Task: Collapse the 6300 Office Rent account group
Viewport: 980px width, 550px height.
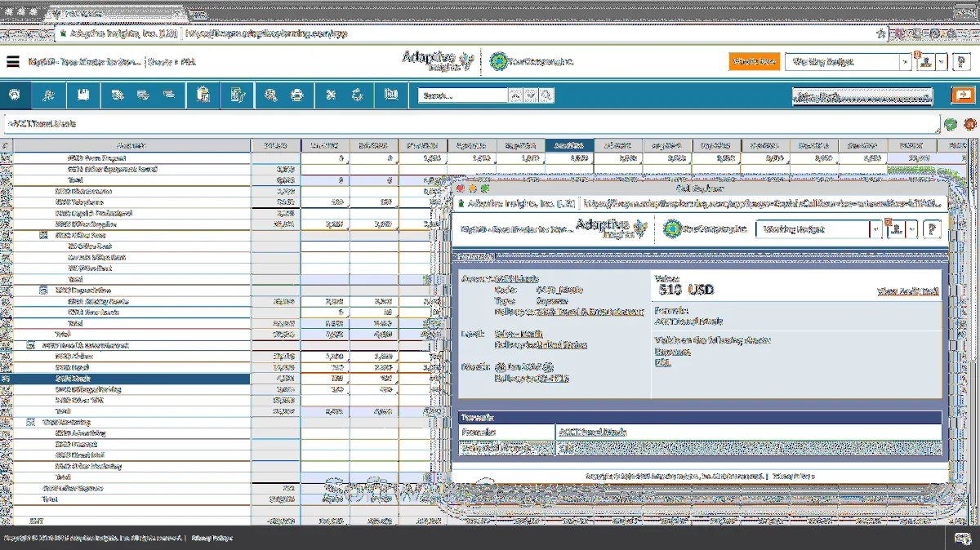Action: 44,235
